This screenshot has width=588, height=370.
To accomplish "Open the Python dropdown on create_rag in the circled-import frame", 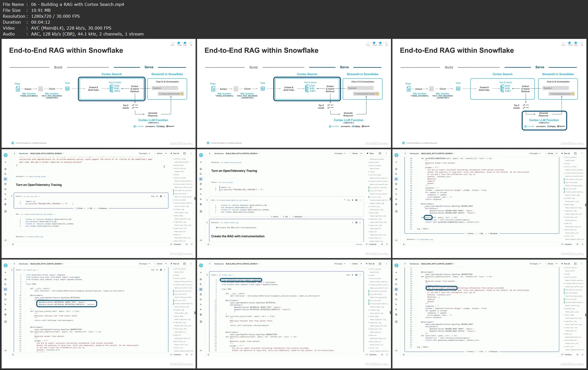I will [x=214, y=275].
